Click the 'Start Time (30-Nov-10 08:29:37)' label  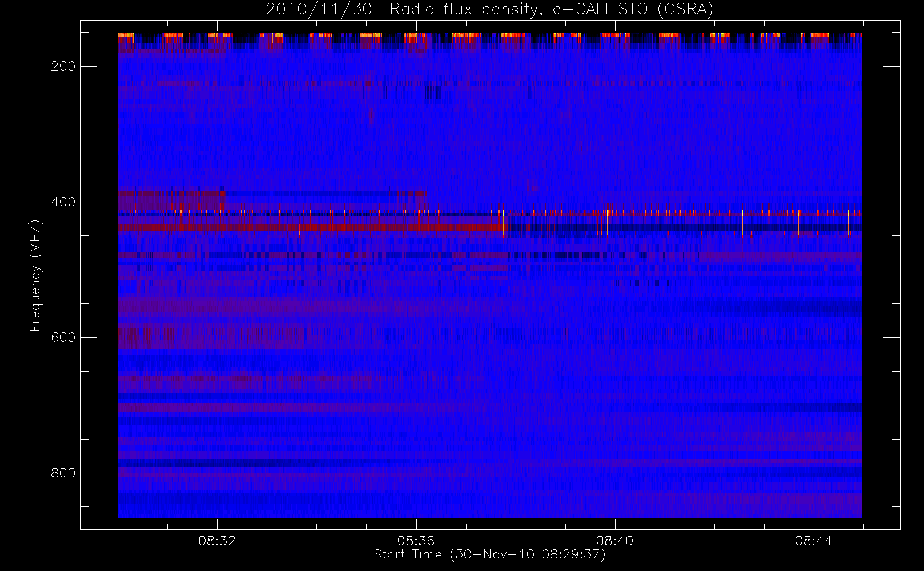489,554
